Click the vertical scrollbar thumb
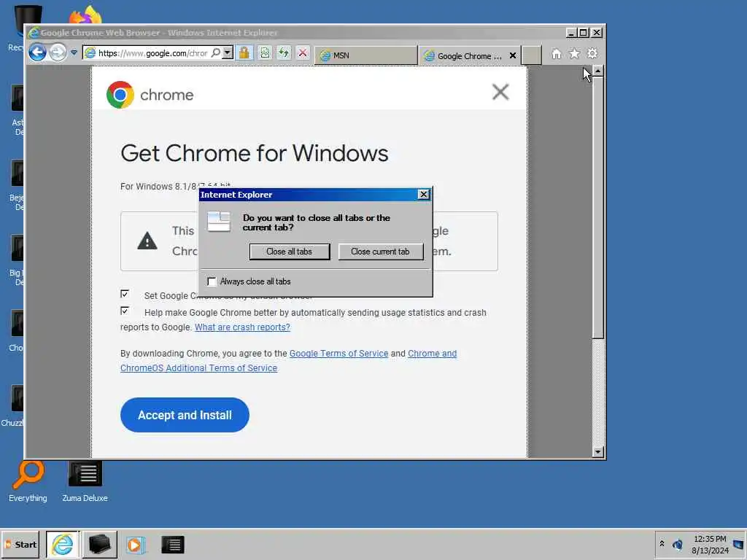This screenshot has height=560, width=747. pos(598,207)
